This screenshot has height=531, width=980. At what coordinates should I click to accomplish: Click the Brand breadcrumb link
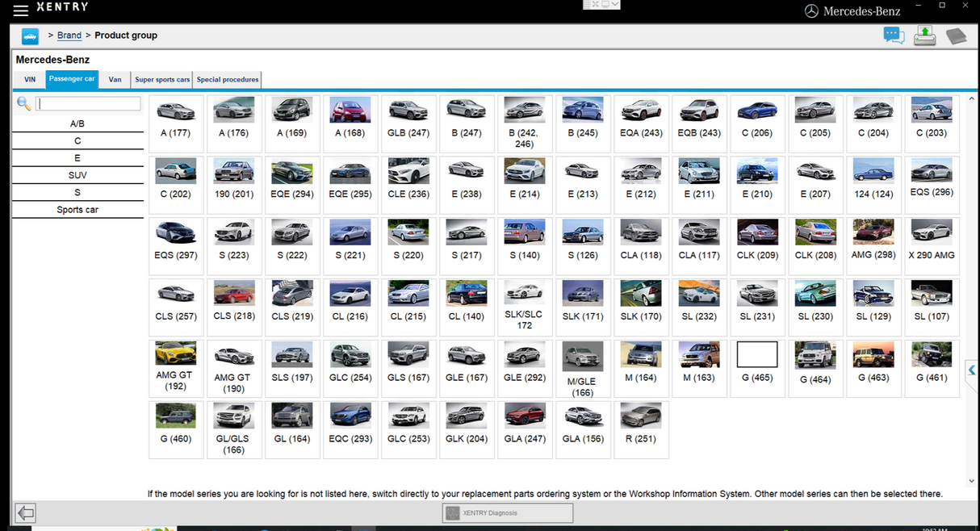[69, 36]
